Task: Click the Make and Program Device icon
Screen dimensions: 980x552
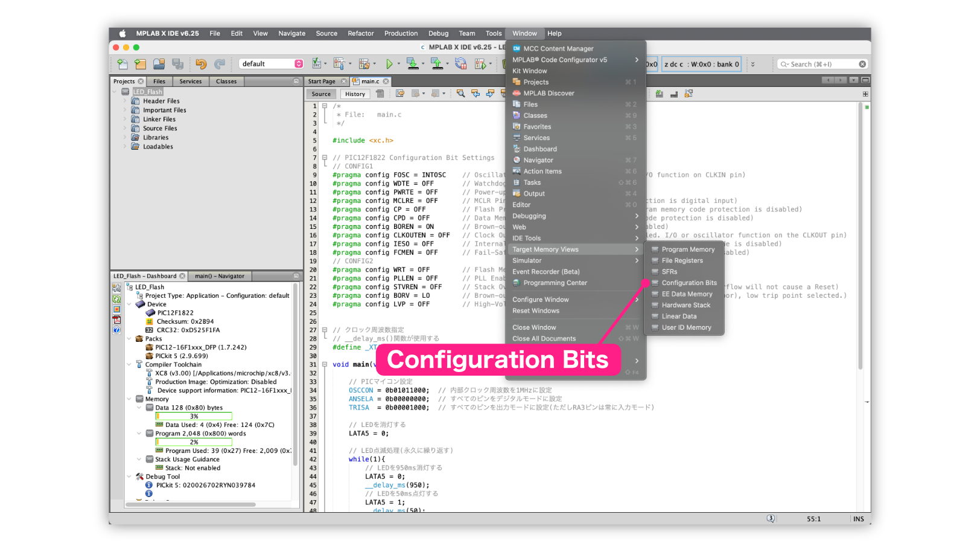Action: [x=412, y=63]
